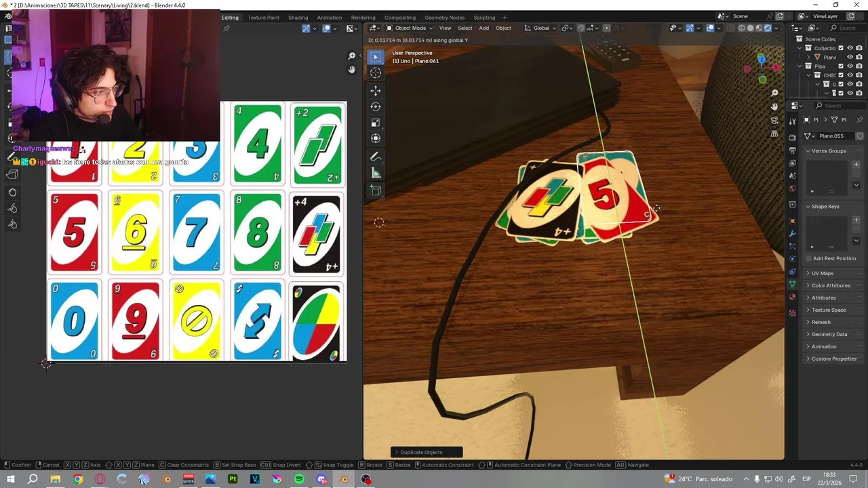Click the 3D viewport zoom magnifier gizmo
Image resolution: width=868 pixels, height=488 pixels.
774,93
